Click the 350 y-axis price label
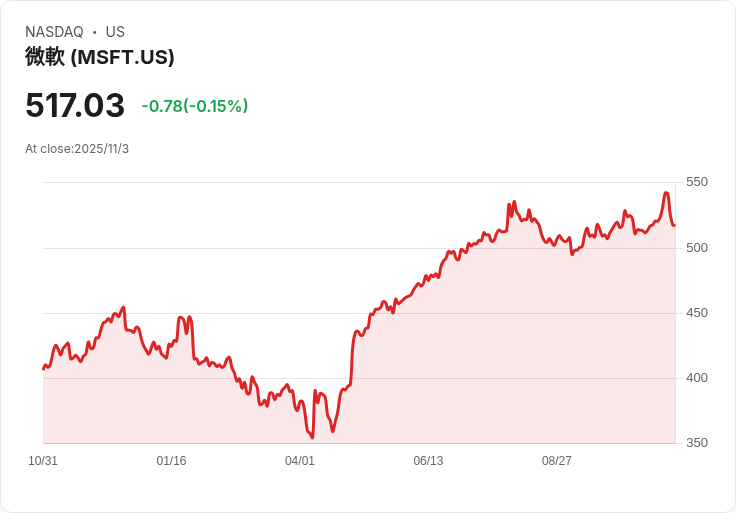 (x=697, y=443)
